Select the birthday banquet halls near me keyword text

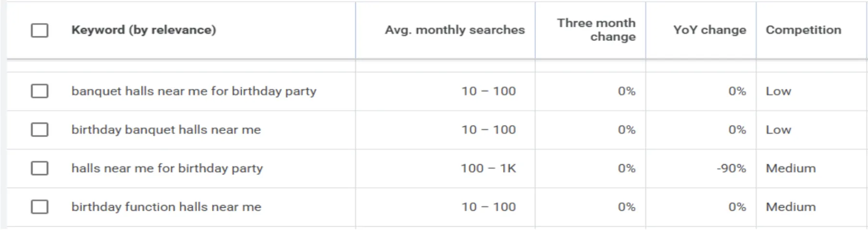(166, 130)
